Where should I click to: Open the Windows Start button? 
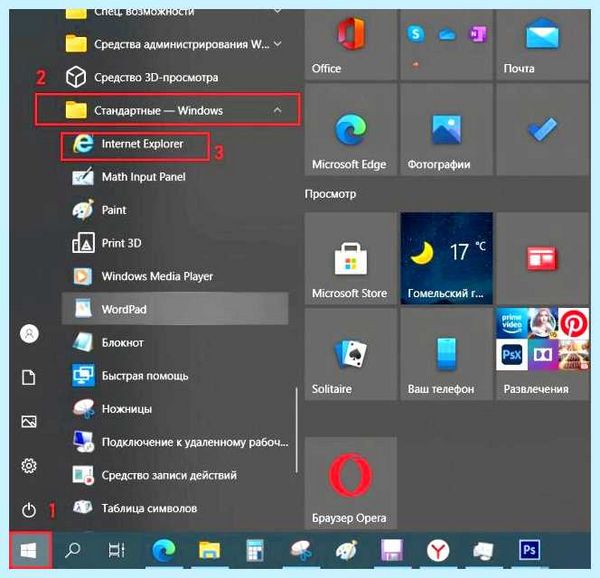point(30,550)
